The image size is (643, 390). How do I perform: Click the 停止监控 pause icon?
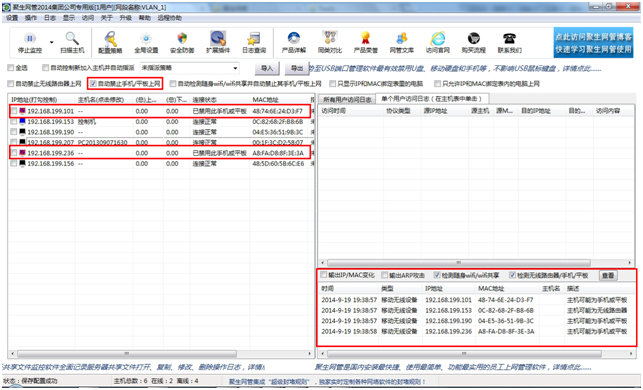click(x=30, y=39)
